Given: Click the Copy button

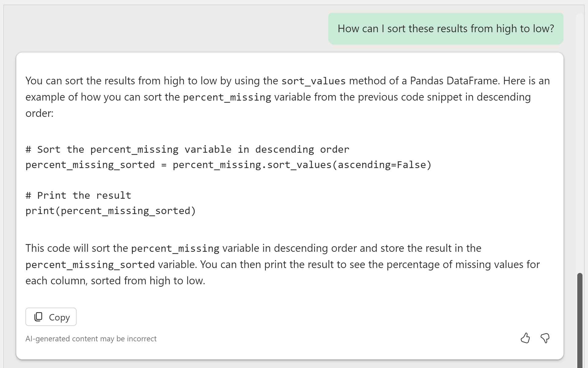Looking at the screenshot, I should point(51,317).
